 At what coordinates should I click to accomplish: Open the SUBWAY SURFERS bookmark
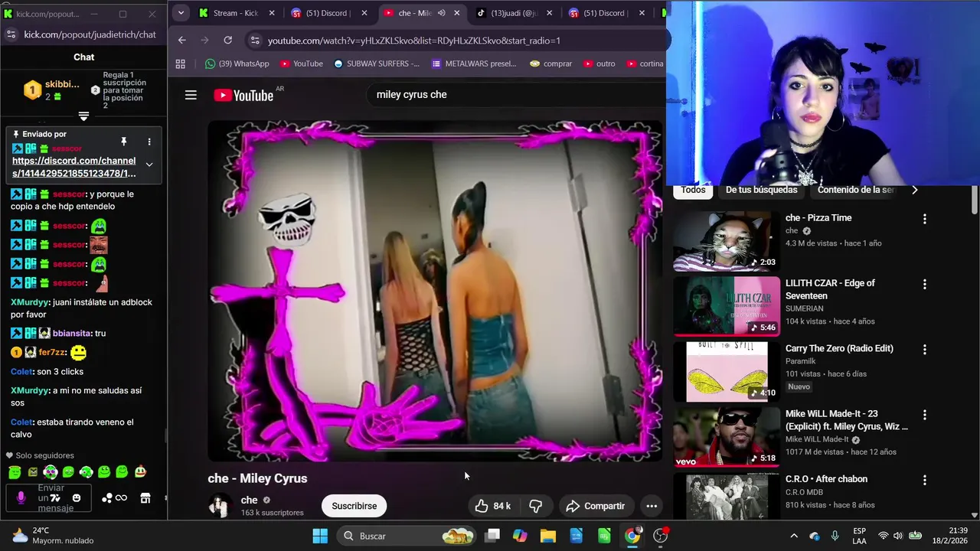(377, 64)
